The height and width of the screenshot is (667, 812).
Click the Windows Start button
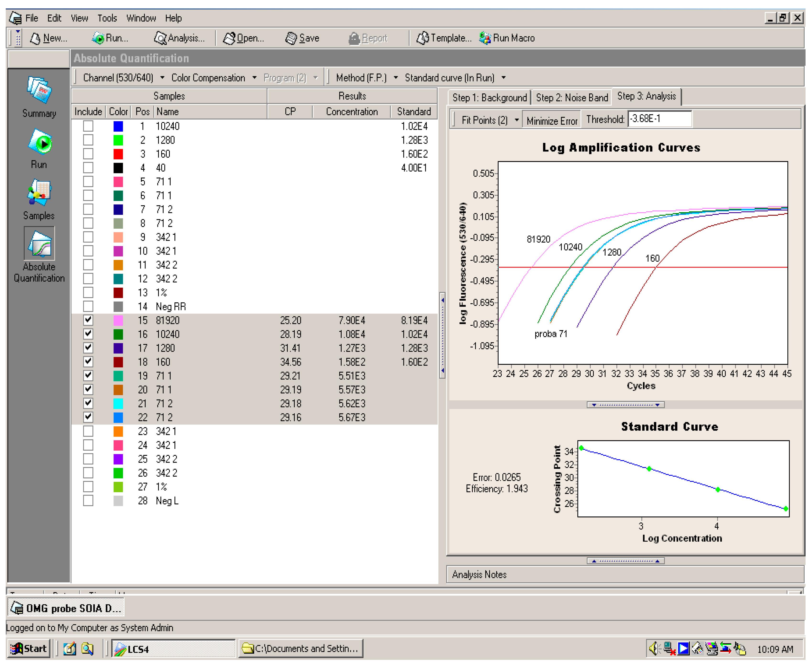pos(29,649)
